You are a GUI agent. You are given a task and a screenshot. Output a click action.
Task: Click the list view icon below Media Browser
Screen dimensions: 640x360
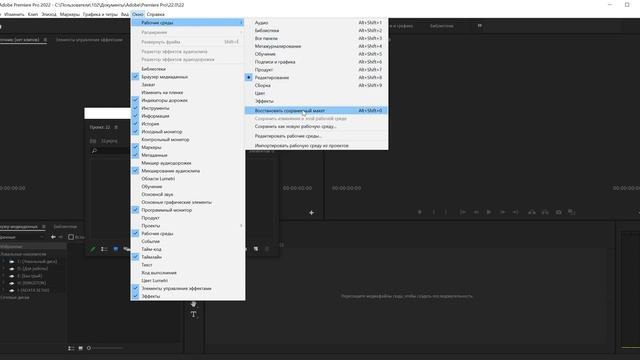(x=71, y=348)
